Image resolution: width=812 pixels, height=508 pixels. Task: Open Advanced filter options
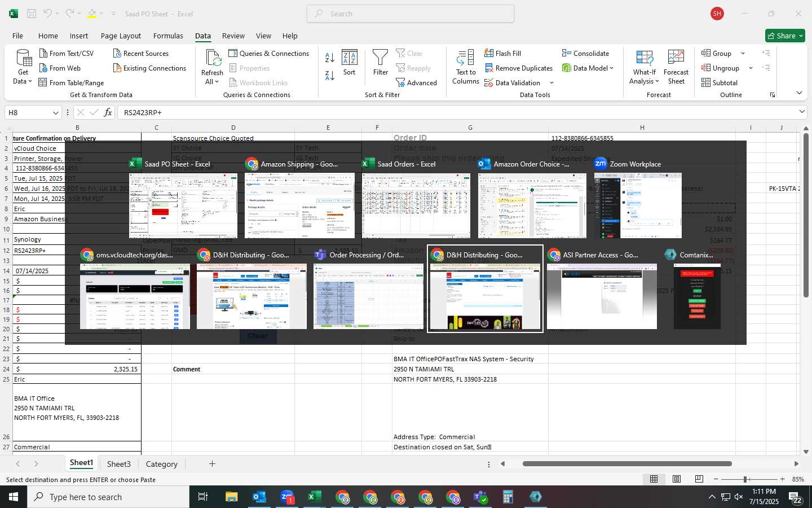click(x=417, y=82)
